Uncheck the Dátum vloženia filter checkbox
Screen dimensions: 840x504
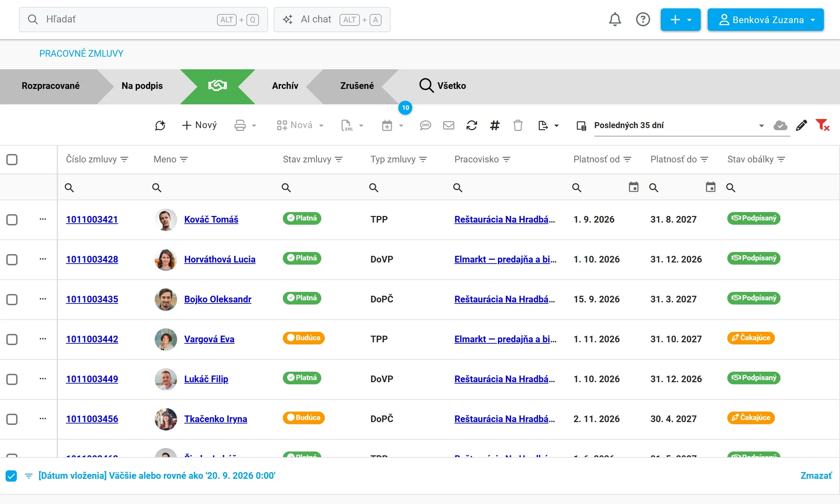[x=11, y=476]
